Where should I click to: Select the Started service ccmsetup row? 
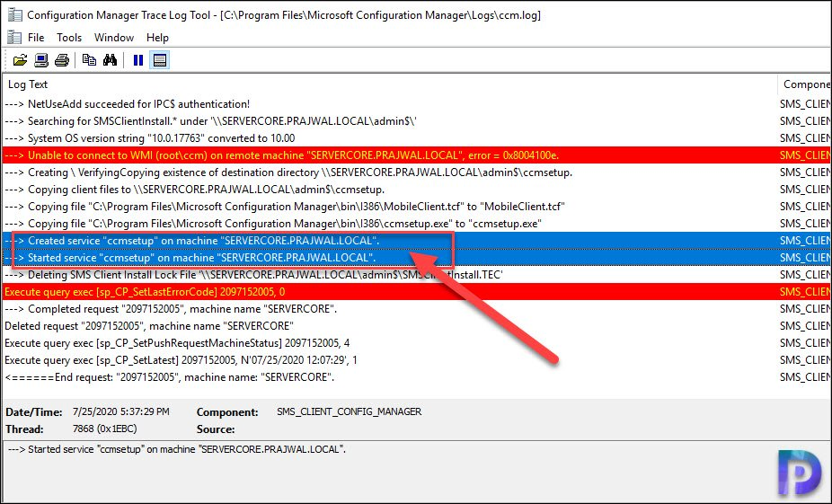point(416,257)
